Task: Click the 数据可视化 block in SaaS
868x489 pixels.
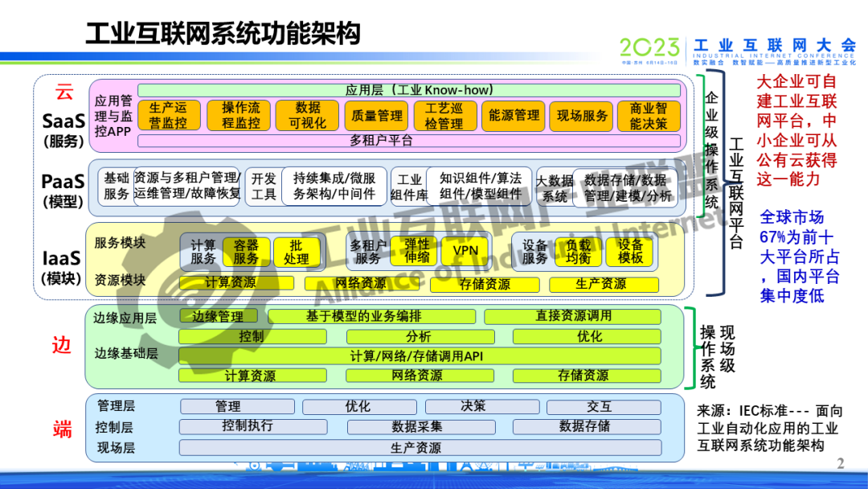Action: pos(307,116)
